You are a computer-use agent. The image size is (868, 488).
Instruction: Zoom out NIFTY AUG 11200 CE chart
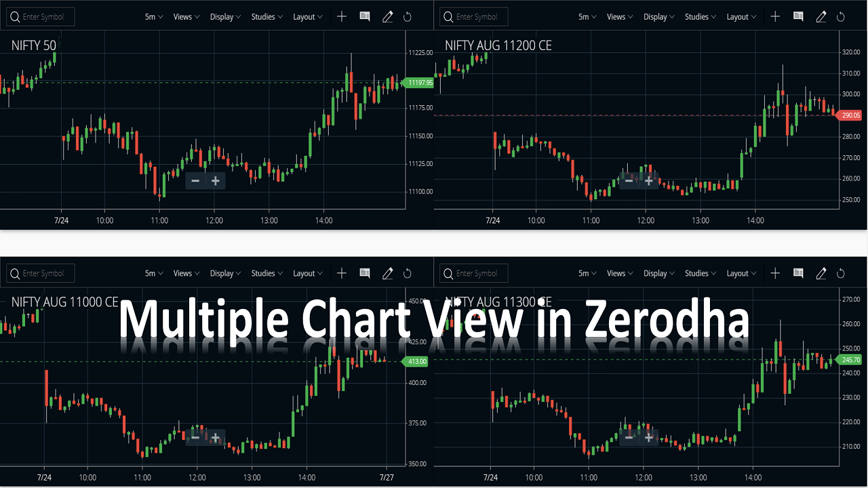tap(629, 180)
